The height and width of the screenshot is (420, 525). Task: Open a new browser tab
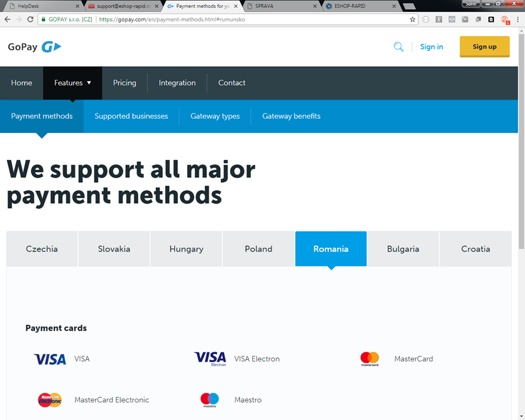(409, 7)
